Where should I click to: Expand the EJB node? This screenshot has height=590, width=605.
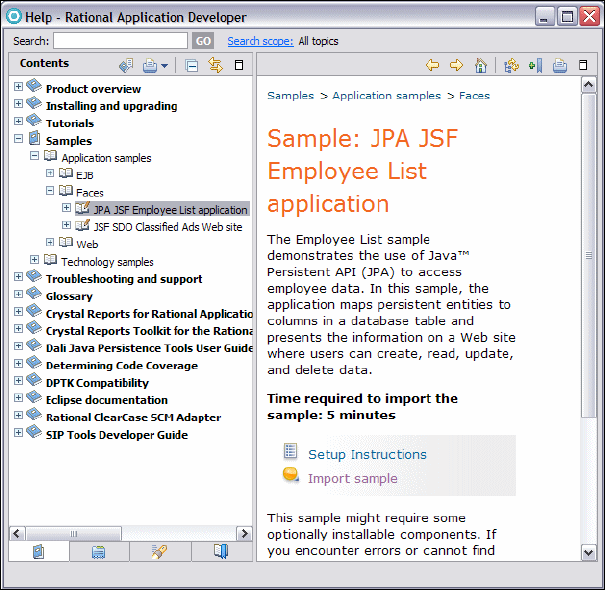click(50, 173)
